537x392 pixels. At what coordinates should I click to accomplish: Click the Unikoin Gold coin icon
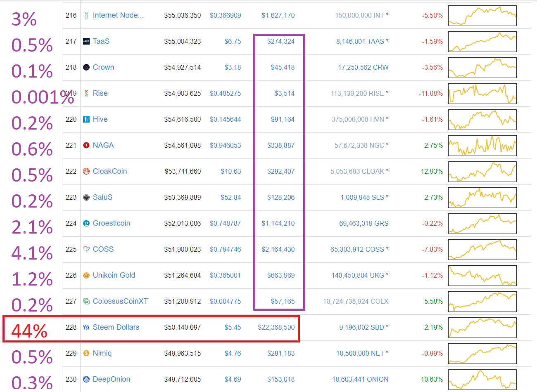pyautogui.click(x=86, y=275)
